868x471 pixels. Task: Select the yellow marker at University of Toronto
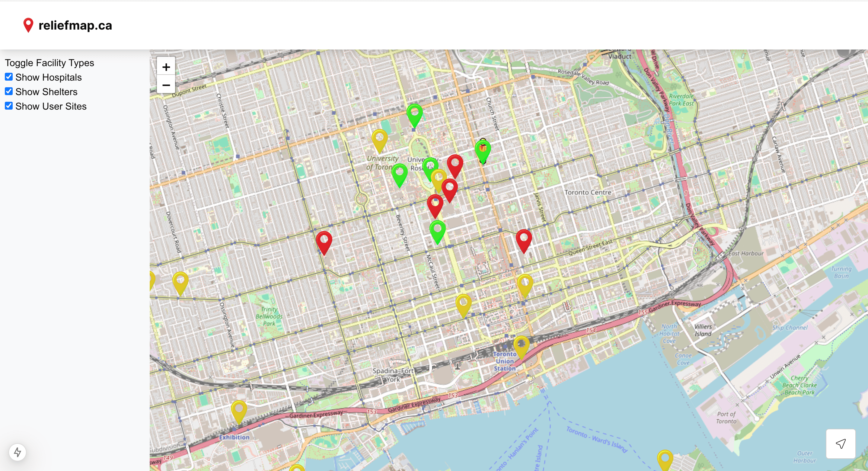coord(379,139)
